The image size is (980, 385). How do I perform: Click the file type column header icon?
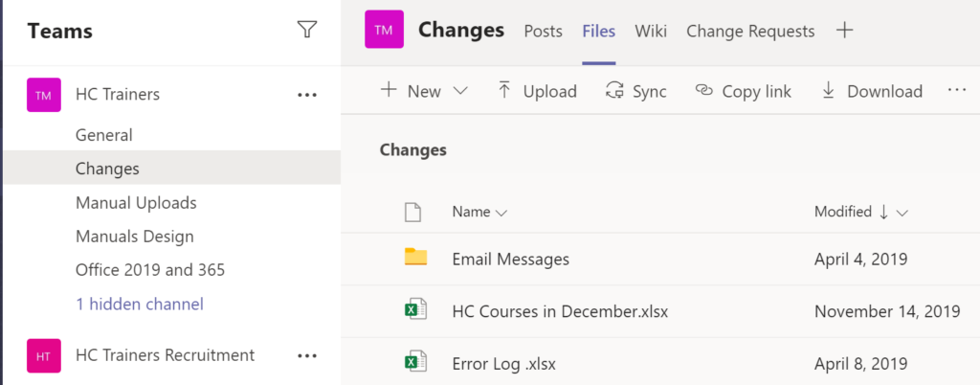[412, 212]
